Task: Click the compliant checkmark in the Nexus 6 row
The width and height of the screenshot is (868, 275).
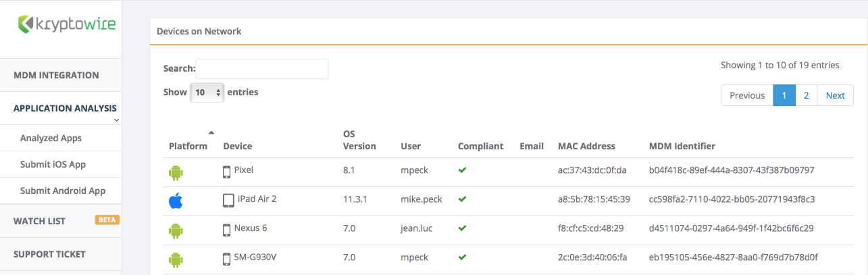Action: click(x=462, y=228)
